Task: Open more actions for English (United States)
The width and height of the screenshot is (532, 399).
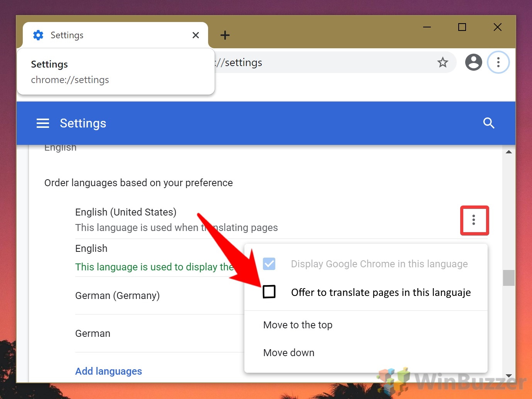Action: click(x=474, y=220)
